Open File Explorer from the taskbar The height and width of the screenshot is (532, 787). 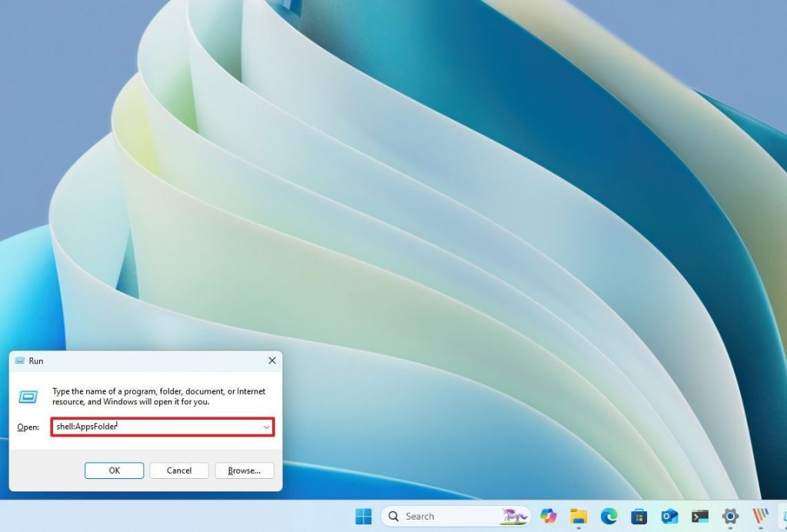point(578,516)
